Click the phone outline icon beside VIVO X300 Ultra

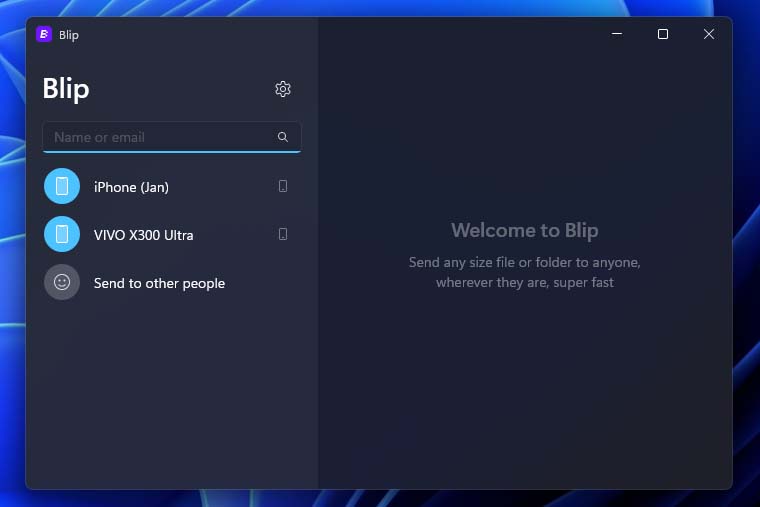(283, 234)
